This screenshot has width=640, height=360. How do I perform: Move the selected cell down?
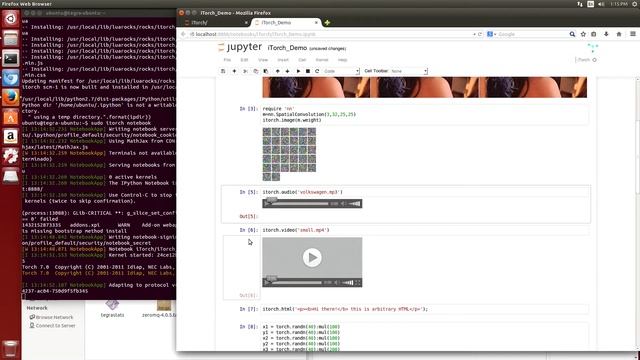[287, 71]
